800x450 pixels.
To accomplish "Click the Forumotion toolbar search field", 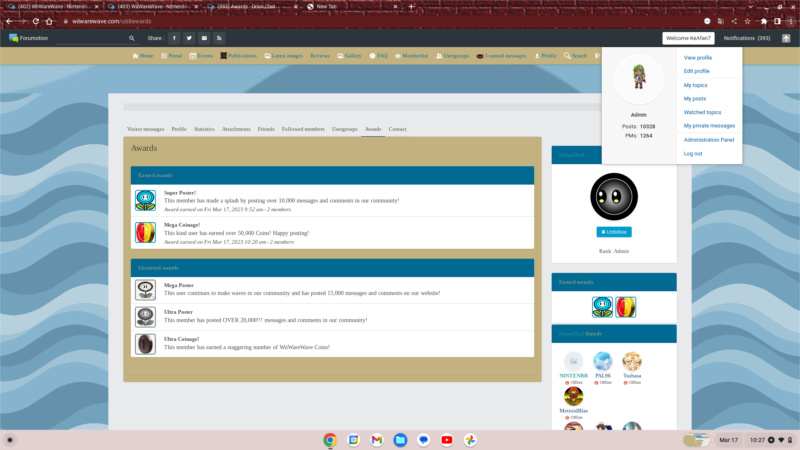I will (92, 38).
